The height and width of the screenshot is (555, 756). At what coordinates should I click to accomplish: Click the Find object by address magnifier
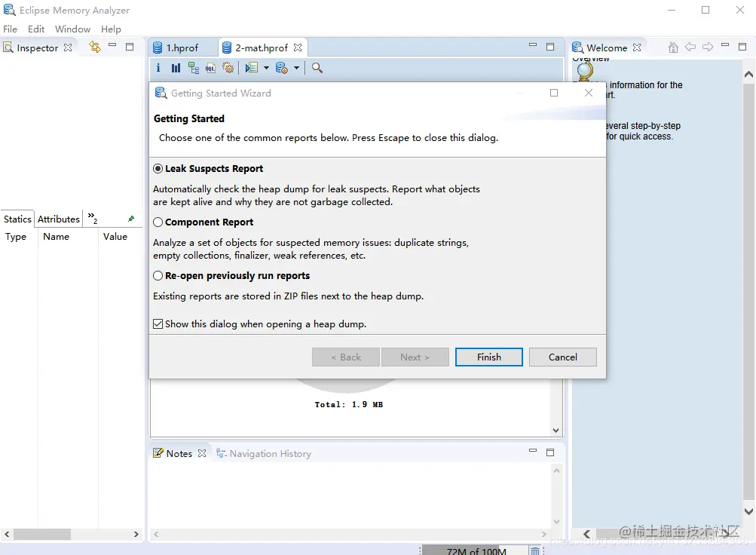pyautogui.click(x=317, y=68)
